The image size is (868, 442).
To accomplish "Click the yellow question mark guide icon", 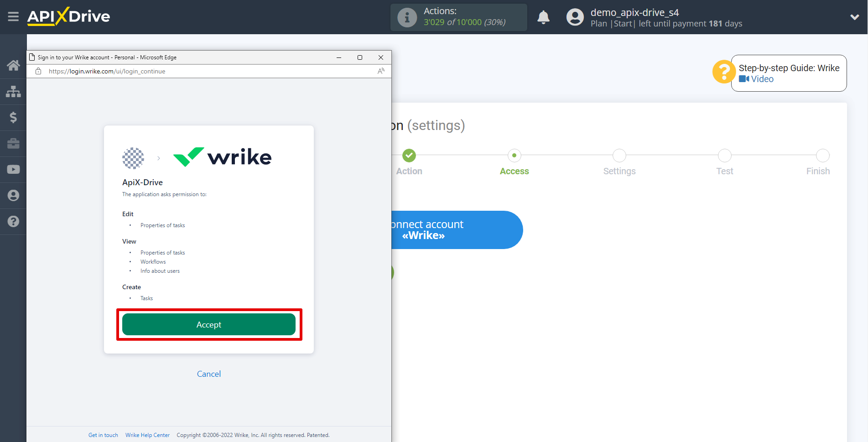I will 723,72.
